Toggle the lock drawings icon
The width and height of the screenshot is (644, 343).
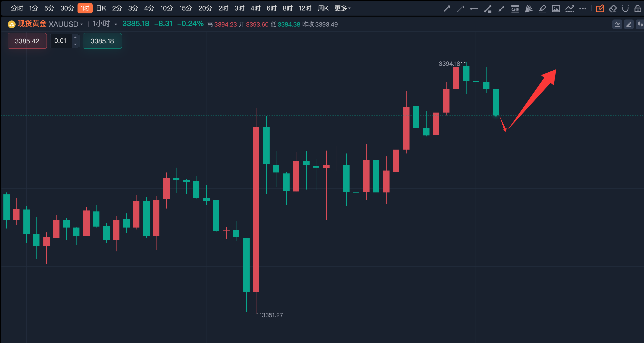point(638,9)
